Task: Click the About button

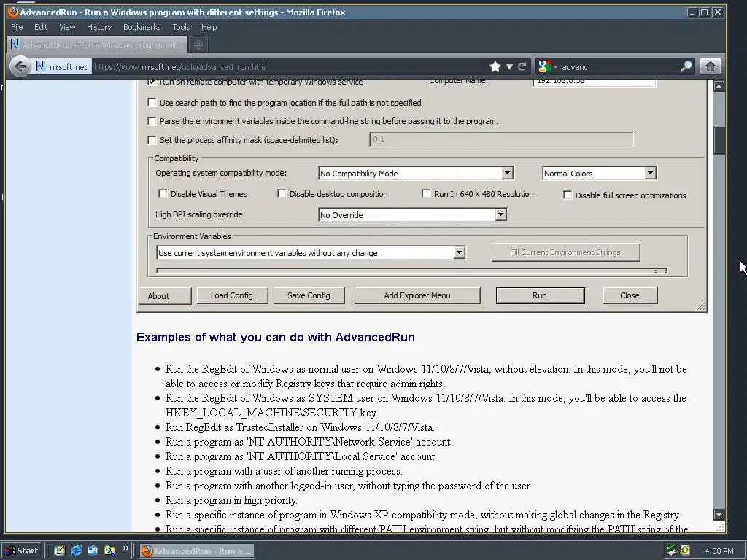Action: pos(165,296)
